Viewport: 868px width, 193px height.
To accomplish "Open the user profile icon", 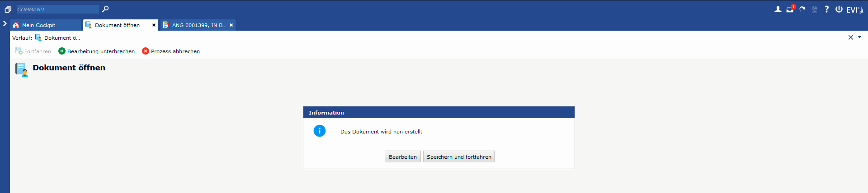I will pos(778,9).
